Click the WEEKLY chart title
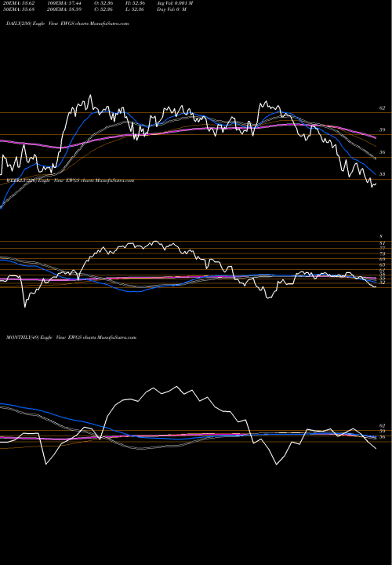 [x=71, y=180]
